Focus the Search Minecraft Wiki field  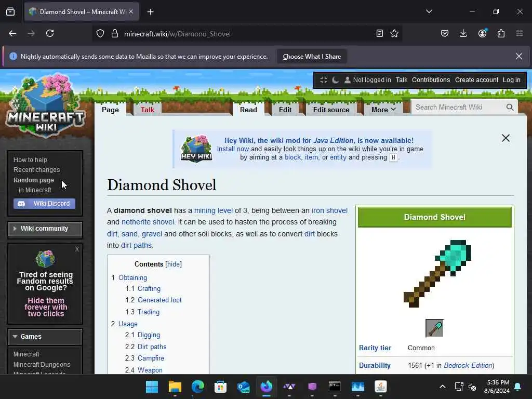(459, 107)
